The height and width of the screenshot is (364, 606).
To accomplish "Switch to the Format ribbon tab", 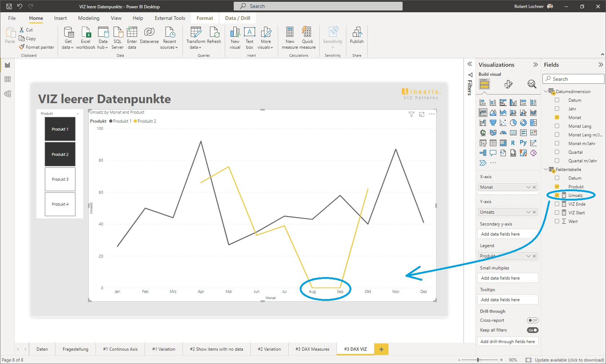I will coord(205,18).
